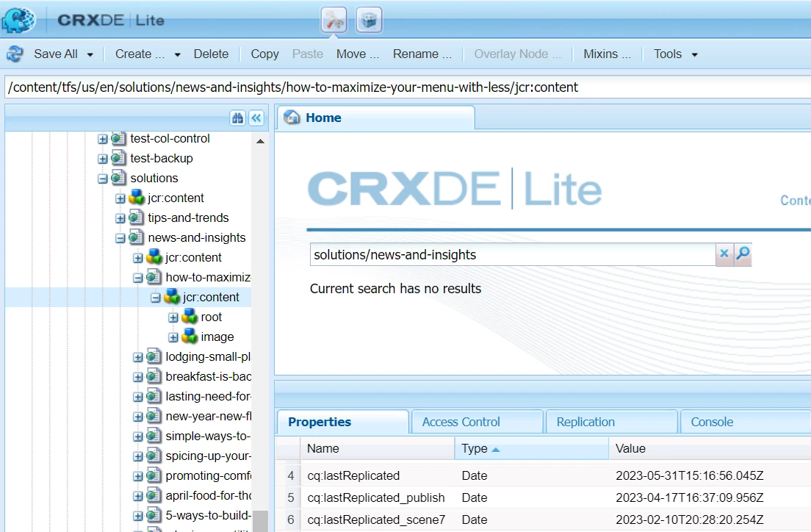The width and height of the screenshot is (811, 532).
Task: Click the Rename ... toolbar button
Action: pos(422,54)
